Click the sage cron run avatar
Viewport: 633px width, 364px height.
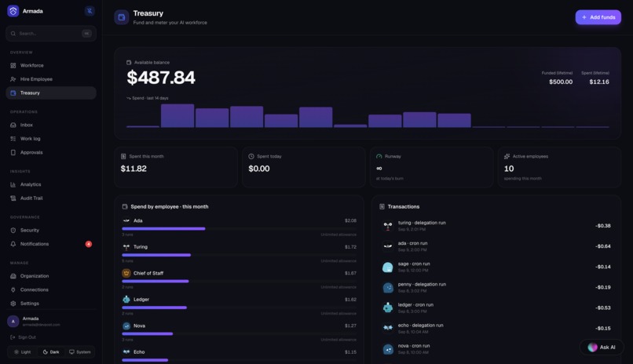coord(387,267)
